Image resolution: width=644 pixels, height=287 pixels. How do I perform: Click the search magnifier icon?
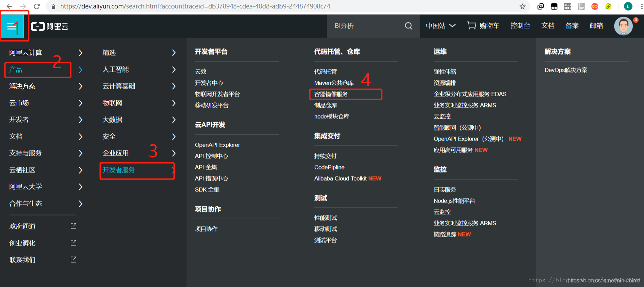click(x=409, y=26)
